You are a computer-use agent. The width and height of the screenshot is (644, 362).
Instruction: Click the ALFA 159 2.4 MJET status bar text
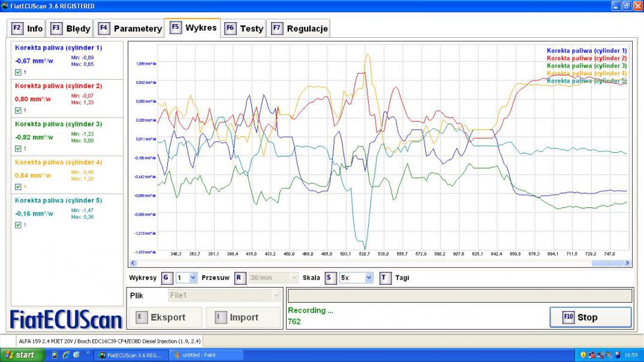pyautogui.click(x=110, y=341)
